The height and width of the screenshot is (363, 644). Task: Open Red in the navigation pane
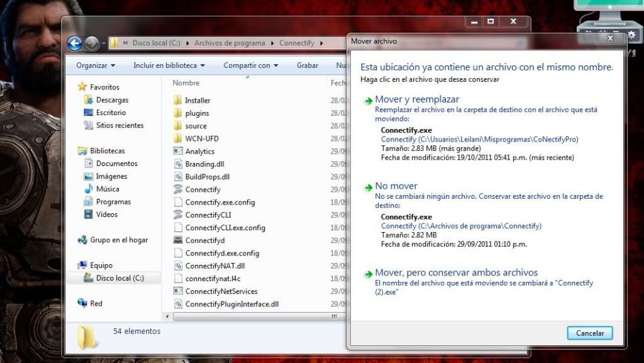(96, 303)
